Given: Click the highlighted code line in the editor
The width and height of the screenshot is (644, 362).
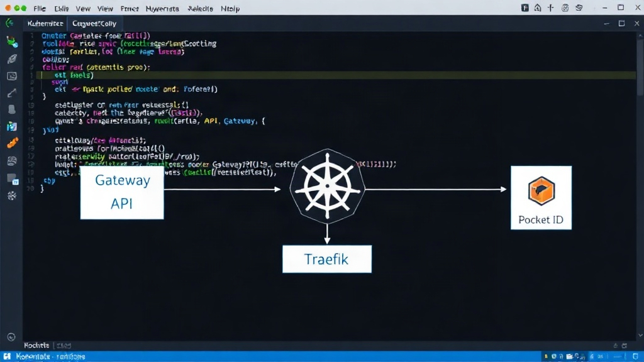Looking at the screenshot, I should click(336, 75).
